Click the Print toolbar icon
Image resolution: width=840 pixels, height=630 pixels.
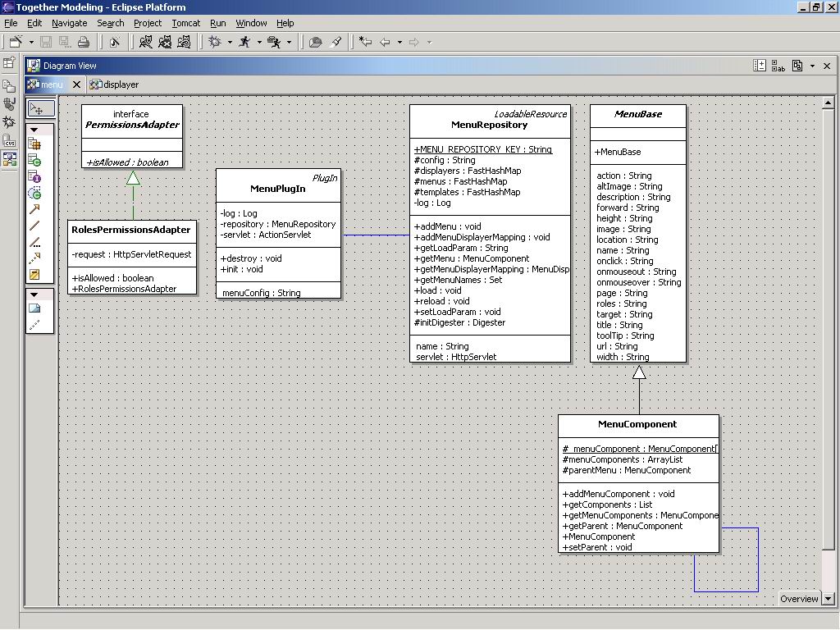[83, 42]
